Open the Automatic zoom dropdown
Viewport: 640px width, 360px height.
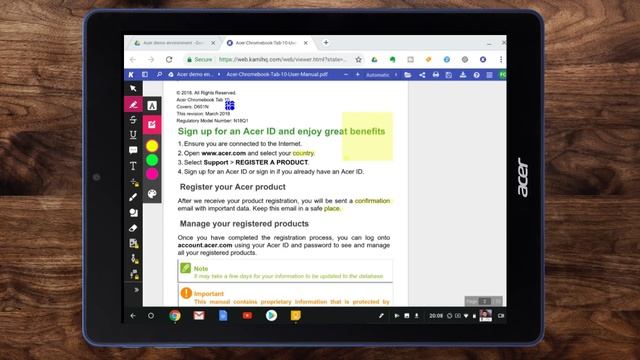pos(381,75)
